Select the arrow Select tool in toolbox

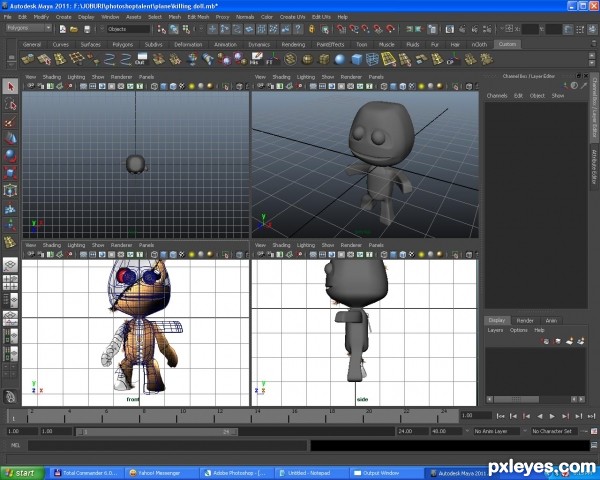click(10, 87)
